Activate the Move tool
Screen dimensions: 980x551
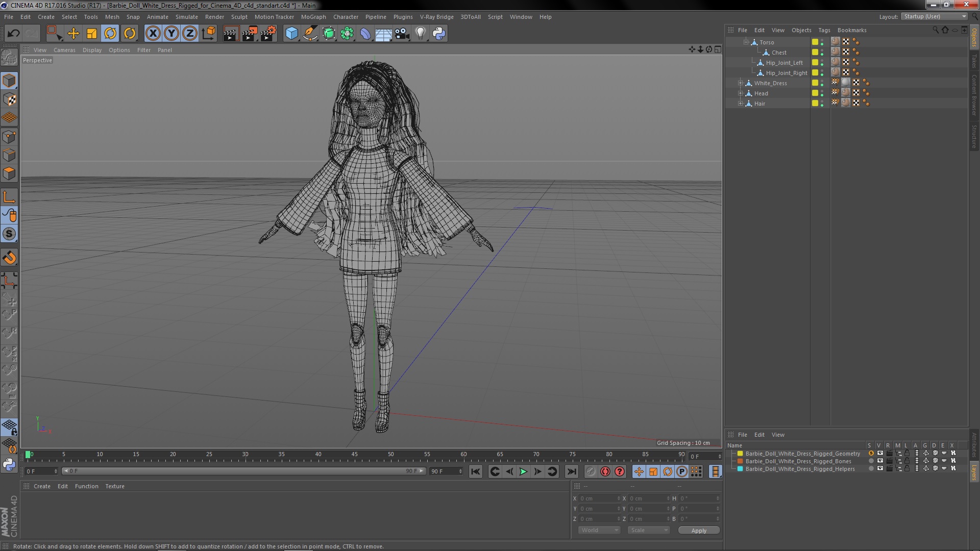coord(73,34)
